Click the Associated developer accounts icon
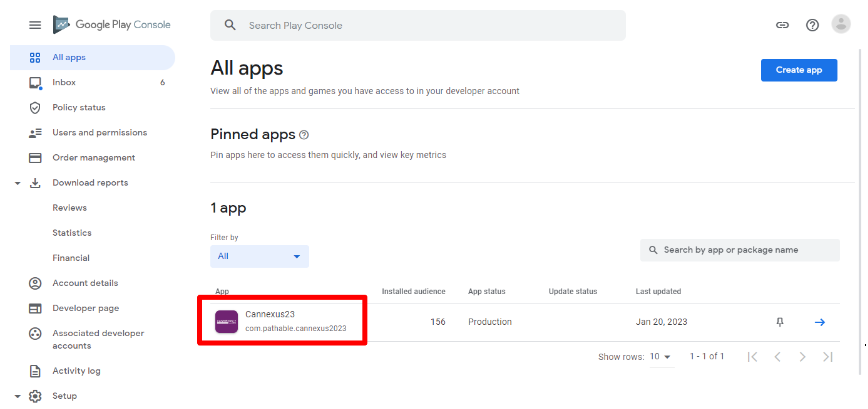Screen dimensions: 868x409 (35, 334)
